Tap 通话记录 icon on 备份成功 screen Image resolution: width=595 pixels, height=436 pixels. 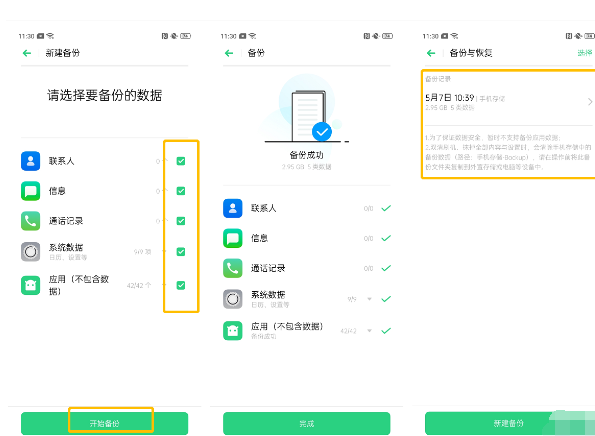[233, 268]
